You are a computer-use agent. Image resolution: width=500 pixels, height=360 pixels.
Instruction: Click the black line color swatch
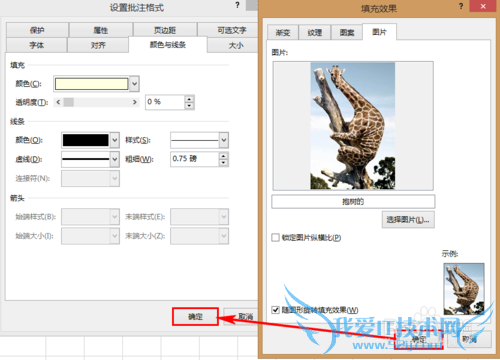[x=86, y=140]
